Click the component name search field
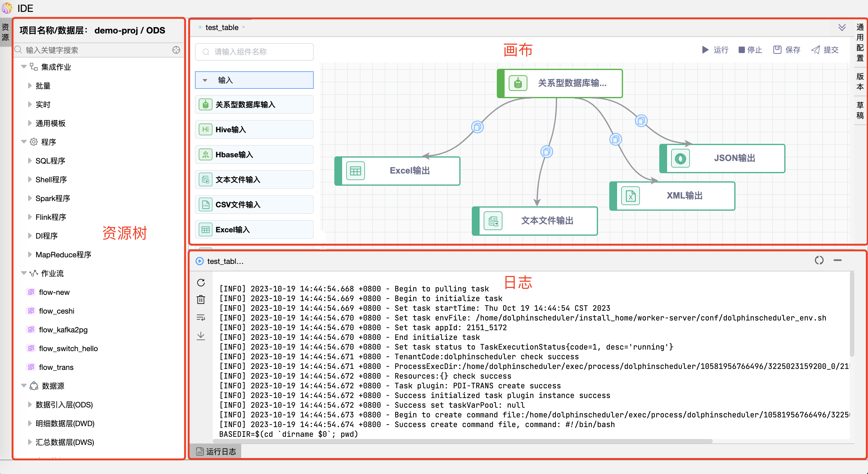This screenshot has width=868, height=474. click(x=254, y=52)
